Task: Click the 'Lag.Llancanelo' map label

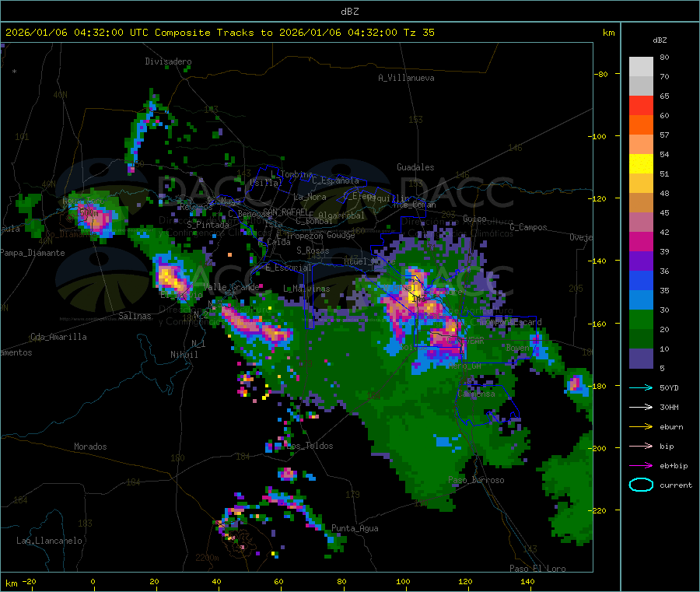Action: pos(49,541)
